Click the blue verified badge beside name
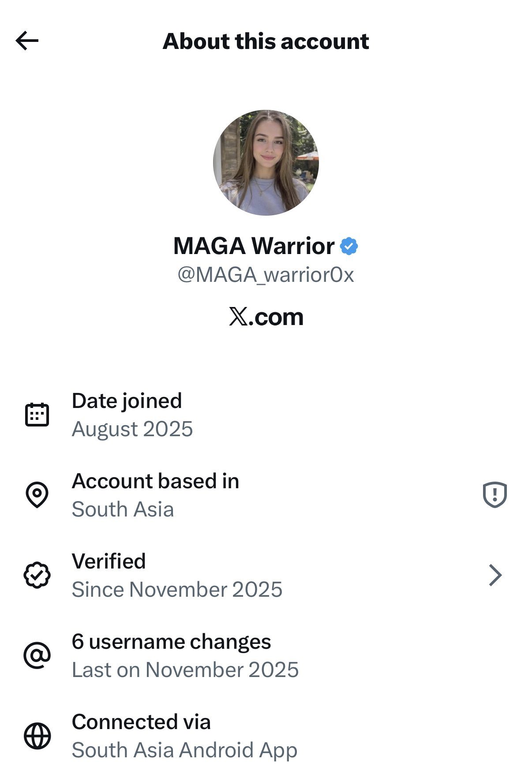The width and height of the screenshot is (532, 778). [x=349, y=246]
